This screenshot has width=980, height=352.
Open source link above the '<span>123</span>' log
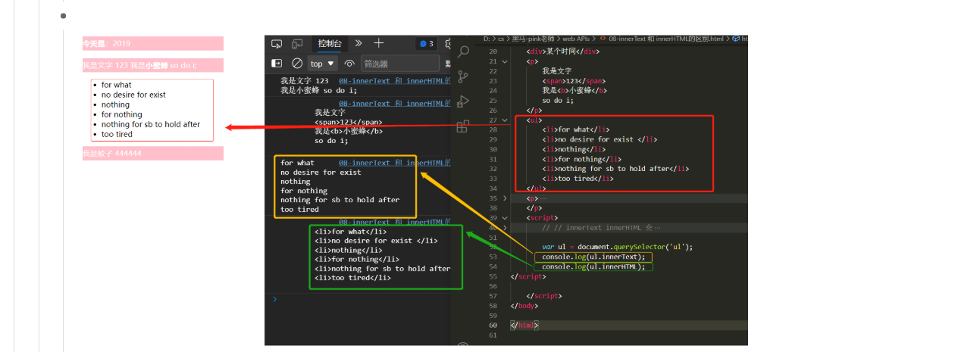(395, 103)
